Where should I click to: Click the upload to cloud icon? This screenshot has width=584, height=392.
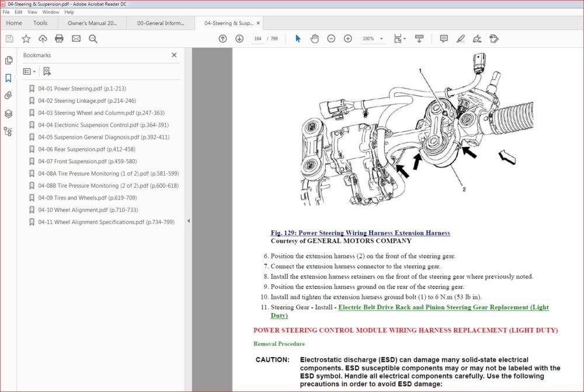point(43,38)
